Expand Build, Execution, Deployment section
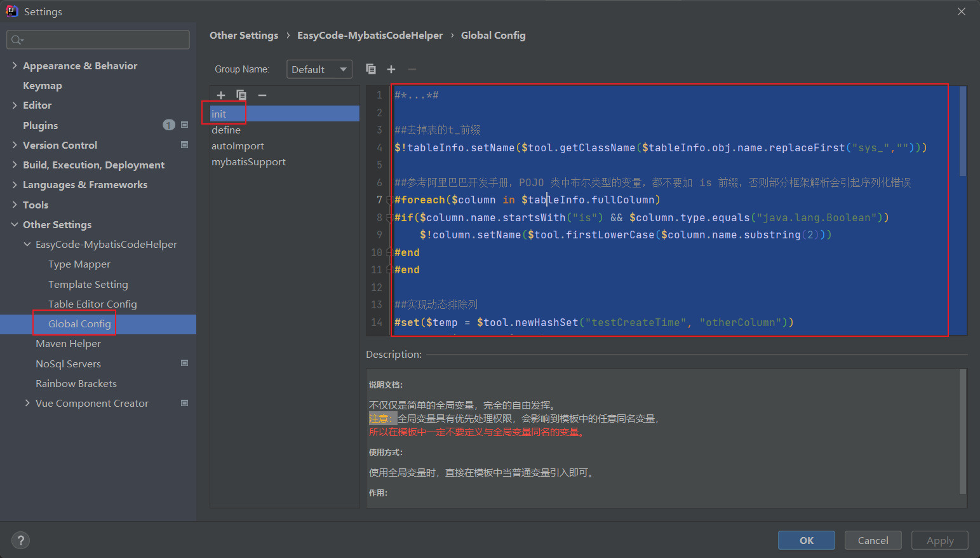Viewport: 980px width, 558px height. pyautogui.click(x=15, y=165)
